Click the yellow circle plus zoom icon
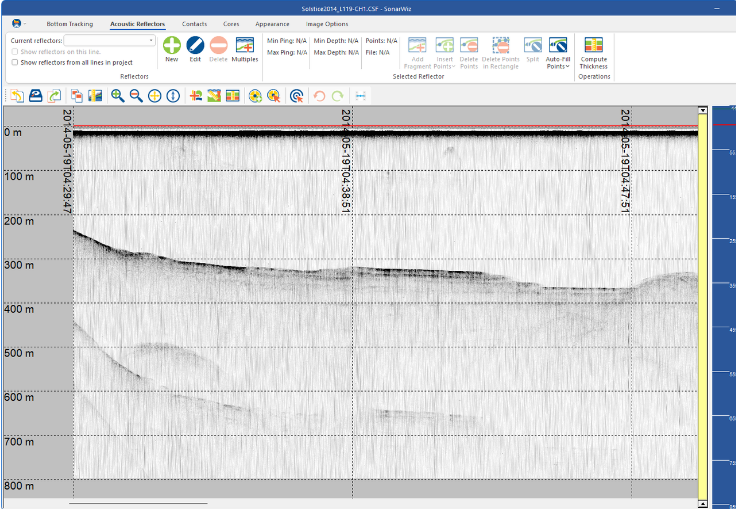This screenshot has width=736, height=509. click(x=155, y=96)
